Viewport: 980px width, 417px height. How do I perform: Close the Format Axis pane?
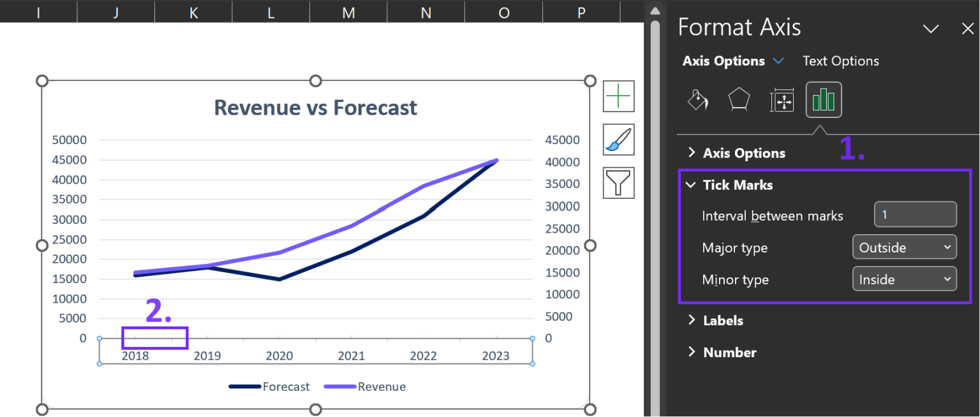click(967, 29)
